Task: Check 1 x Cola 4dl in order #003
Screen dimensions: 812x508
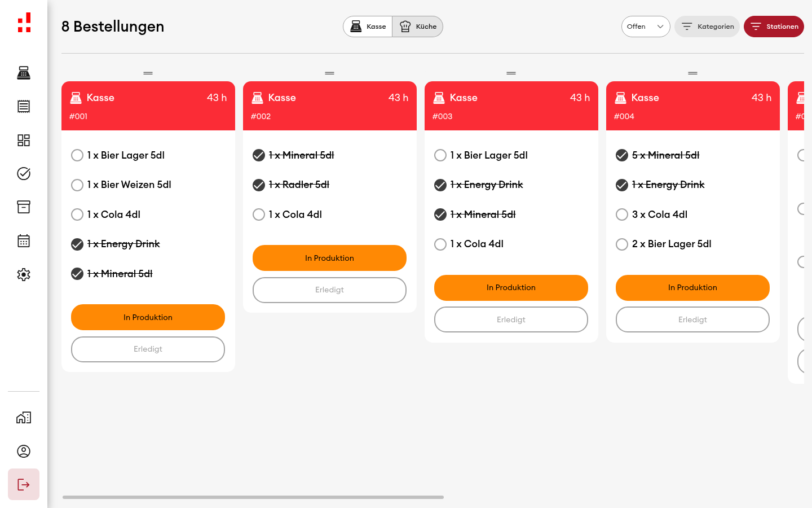Action: pos(440,244)
